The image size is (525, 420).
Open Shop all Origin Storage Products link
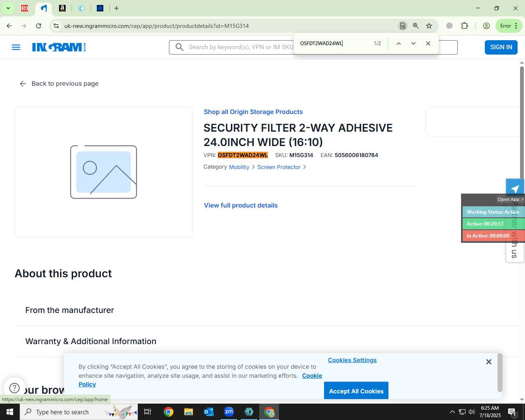253,112
